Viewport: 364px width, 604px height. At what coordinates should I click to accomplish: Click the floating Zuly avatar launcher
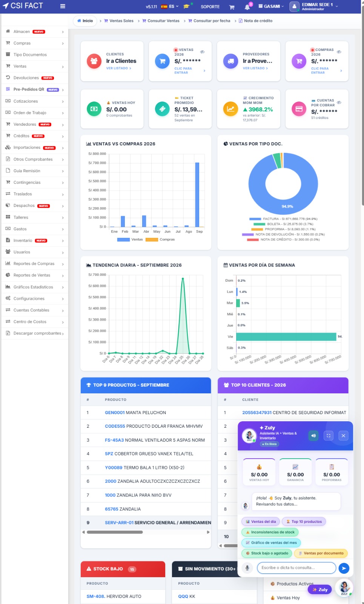pyautogui.click(x=344, y=588)
